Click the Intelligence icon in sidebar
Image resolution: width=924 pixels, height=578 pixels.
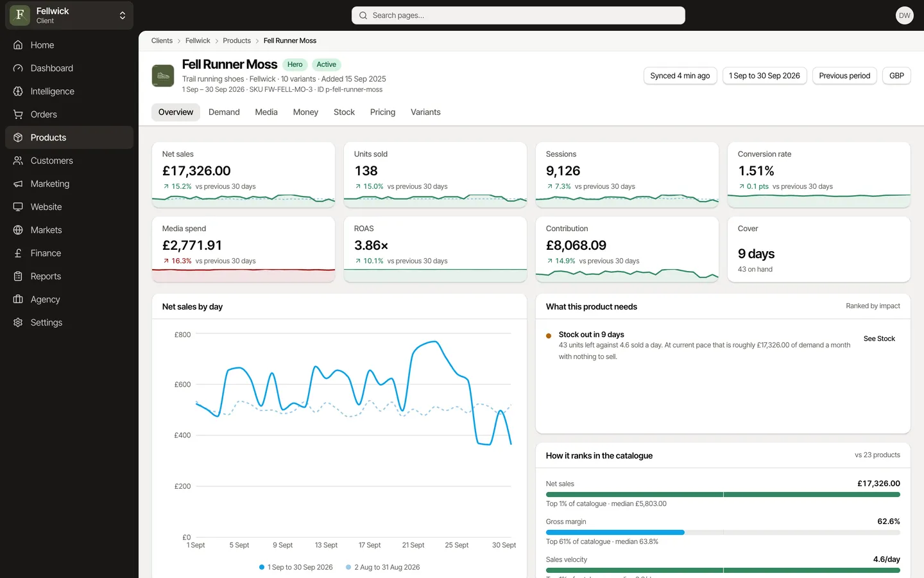point(18,91)
